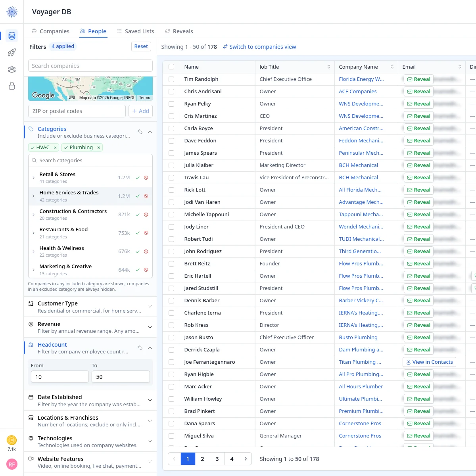The image size is (476, 476).
Task: Exclude the Retail & Stores category
Action: coord(146,178)
